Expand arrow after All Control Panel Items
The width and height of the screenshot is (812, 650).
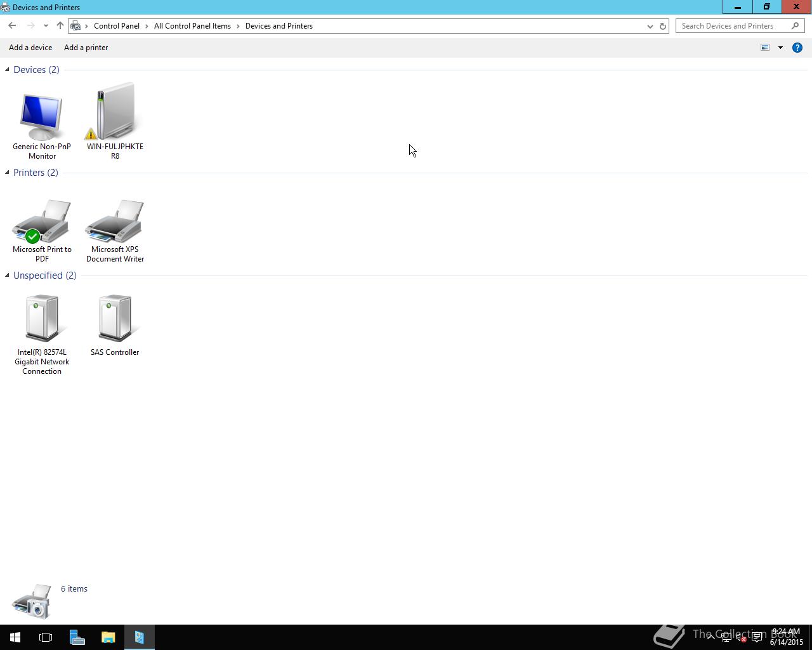point(239,26)
